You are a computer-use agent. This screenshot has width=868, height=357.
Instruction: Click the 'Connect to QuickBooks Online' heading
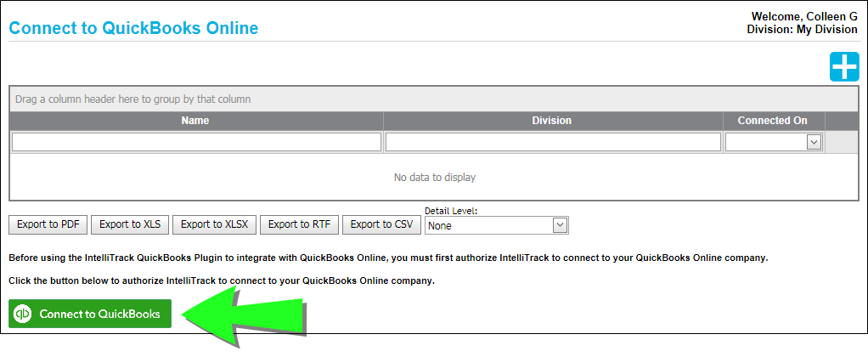coord(134,28)
